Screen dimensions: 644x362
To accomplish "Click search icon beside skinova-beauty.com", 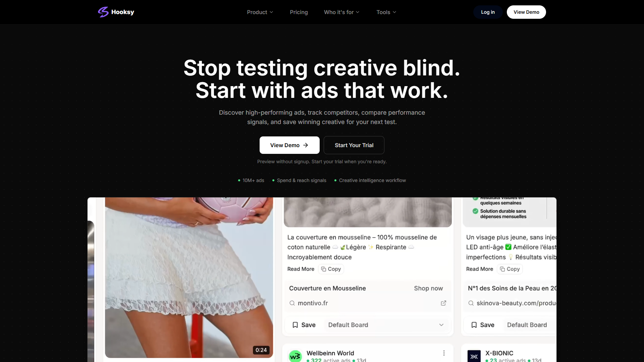I will coord(471,303).
